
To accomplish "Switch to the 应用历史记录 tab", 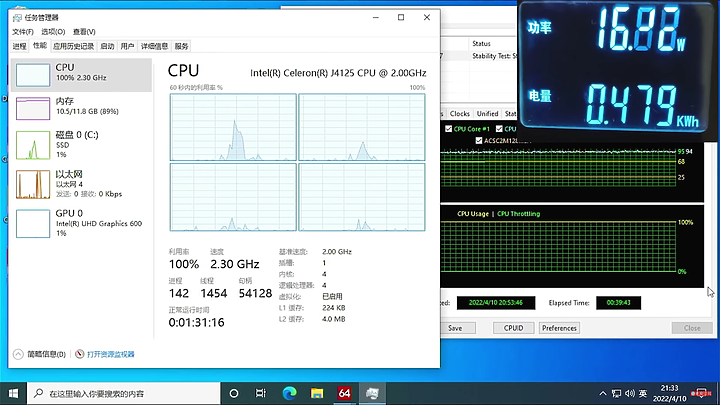I will pos(73,46).
